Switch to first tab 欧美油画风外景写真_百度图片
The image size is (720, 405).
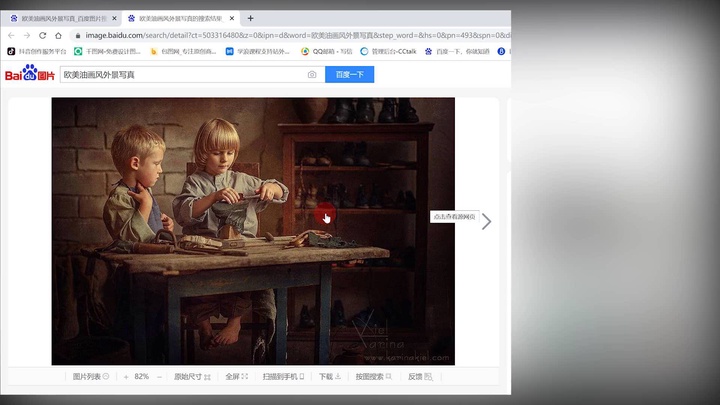[60, 18]
